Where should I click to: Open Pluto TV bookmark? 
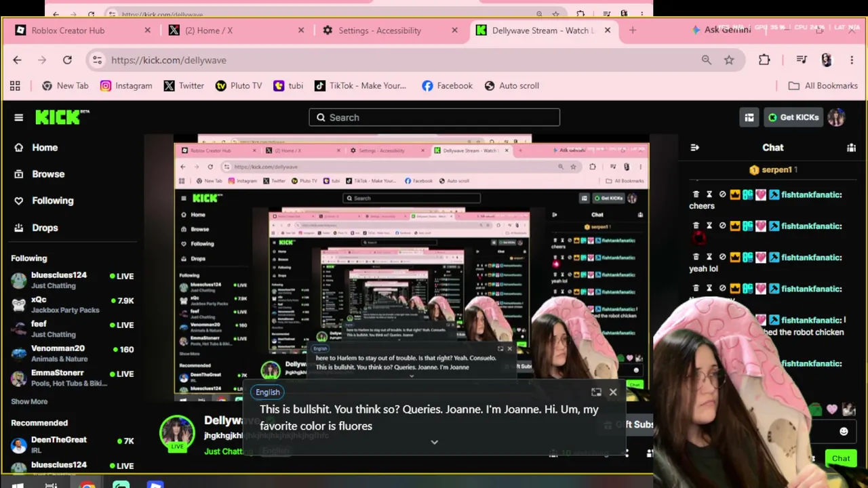tap(239, 85)
